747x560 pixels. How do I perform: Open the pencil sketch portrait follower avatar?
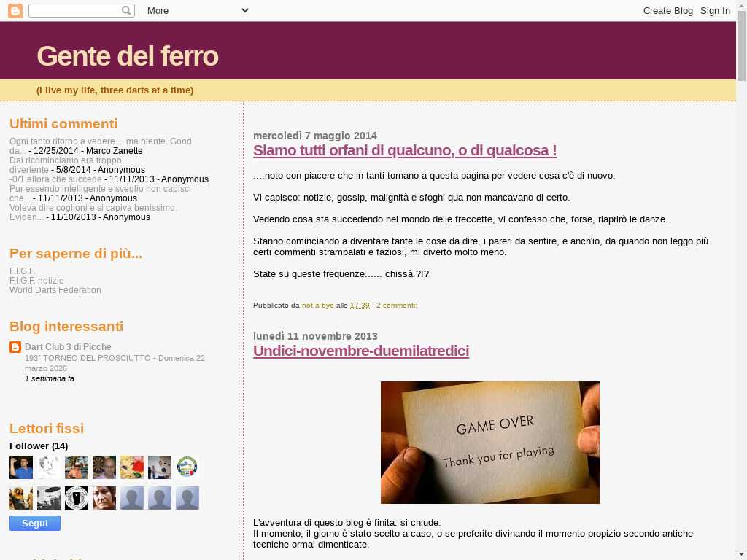coord(49,467)
